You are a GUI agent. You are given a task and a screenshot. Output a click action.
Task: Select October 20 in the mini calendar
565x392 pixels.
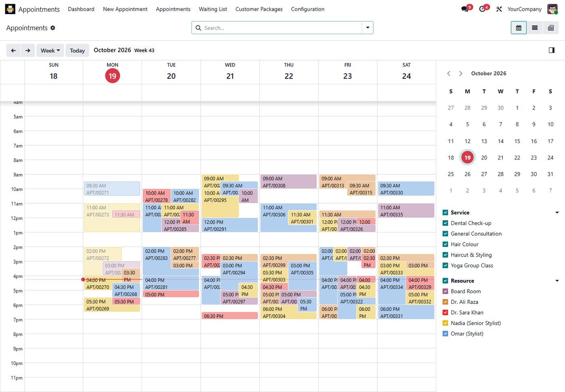(484, 158)
